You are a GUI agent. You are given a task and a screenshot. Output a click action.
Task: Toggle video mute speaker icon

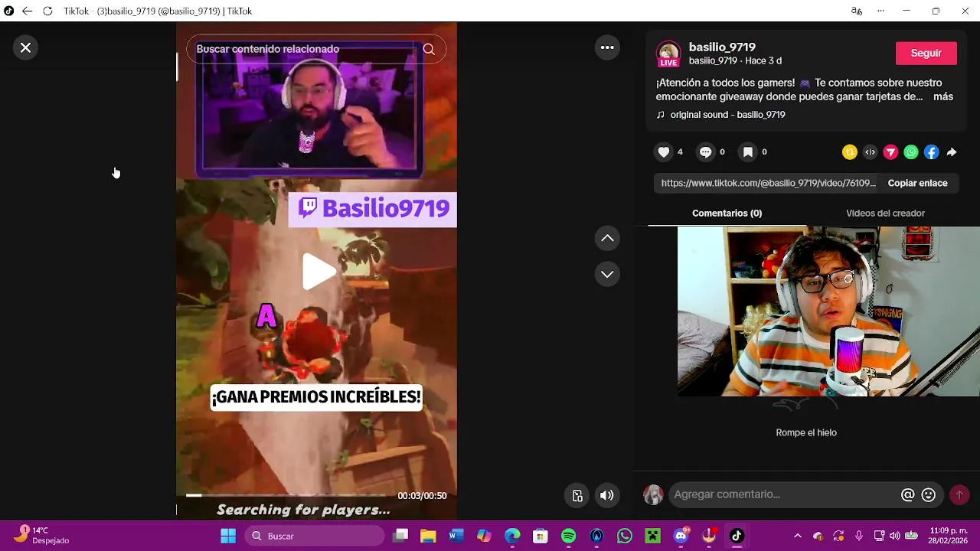pos(606,495)
